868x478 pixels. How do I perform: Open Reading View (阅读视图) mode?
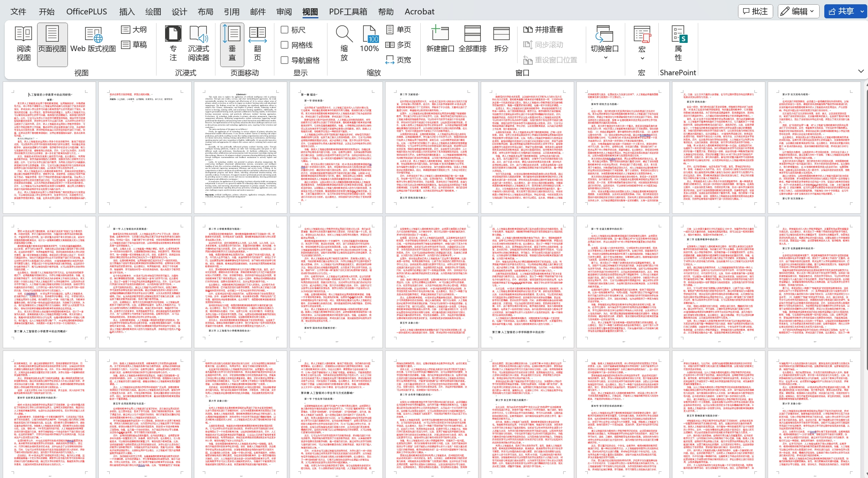click(23, 44)
